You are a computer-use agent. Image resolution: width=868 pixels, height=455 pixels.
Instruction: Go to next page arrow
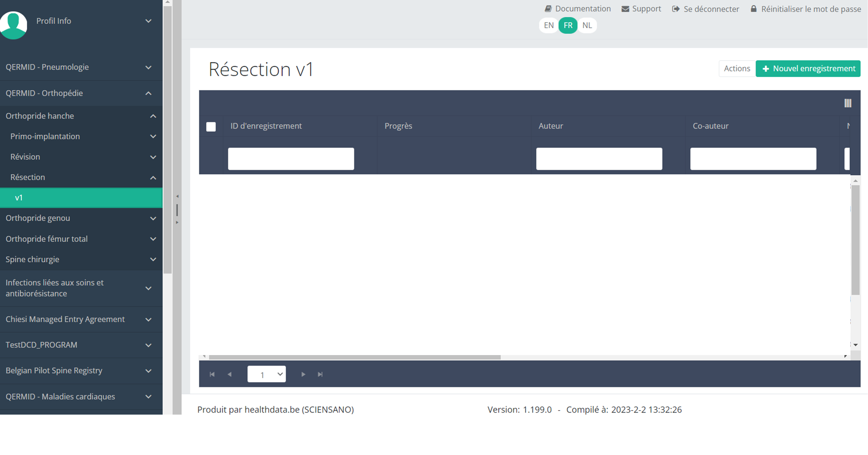(303, 375)
